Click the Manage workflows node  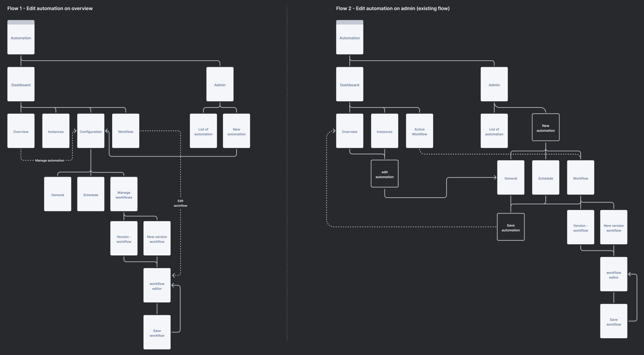124,194
